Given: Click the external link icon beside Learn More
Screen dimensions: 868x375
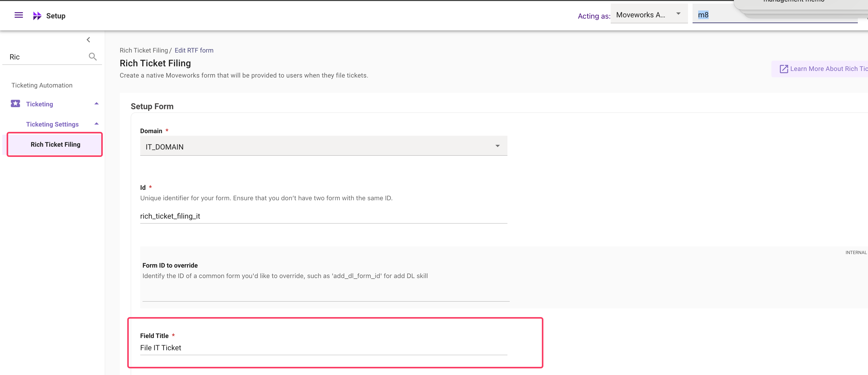Looking at the screenshot, I should tap(784, 69).
